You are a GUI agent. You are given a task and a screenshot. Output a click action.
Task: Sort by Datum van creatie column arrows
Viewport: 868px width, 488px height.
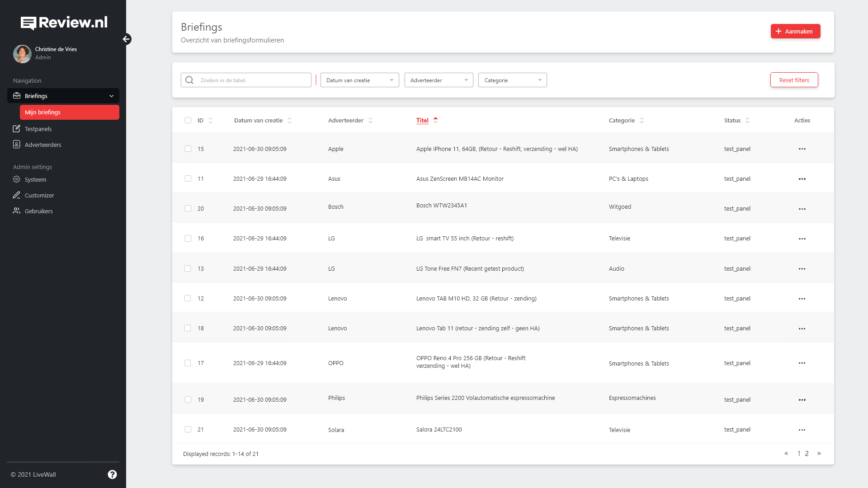(289, 120)
